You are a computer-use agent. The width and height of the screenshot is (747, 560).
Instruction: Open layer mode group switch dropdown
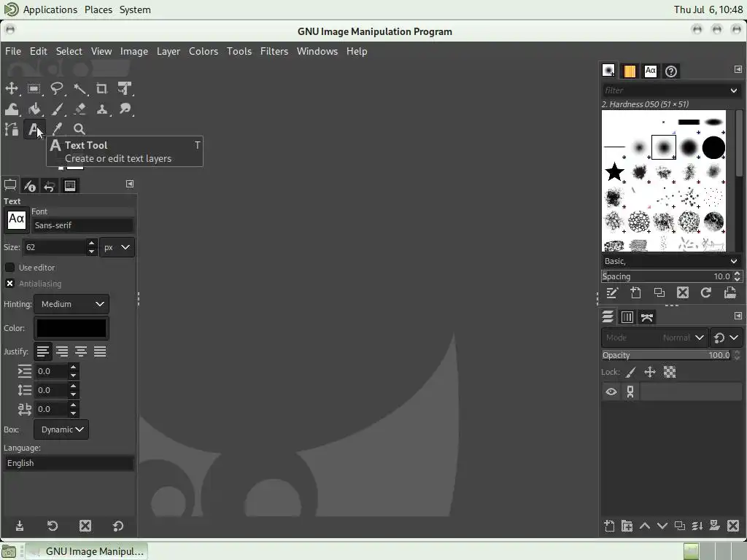point(726,338)
